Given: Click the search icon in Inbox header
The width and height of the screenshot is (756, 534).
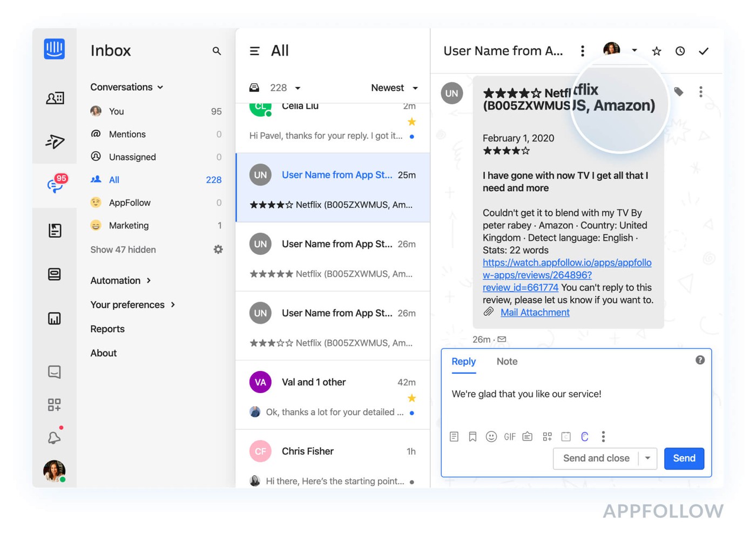Looking at the screenshot, I should click(x=217, y=51).
